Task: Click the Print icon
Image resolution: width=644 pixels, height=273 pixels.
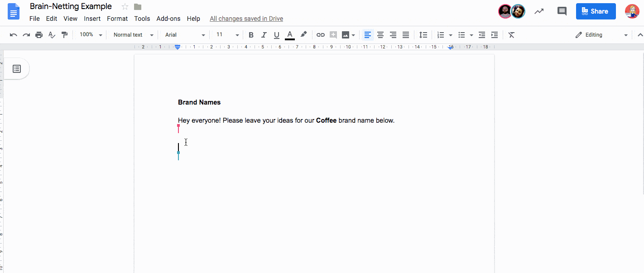Action: point(39,34)
